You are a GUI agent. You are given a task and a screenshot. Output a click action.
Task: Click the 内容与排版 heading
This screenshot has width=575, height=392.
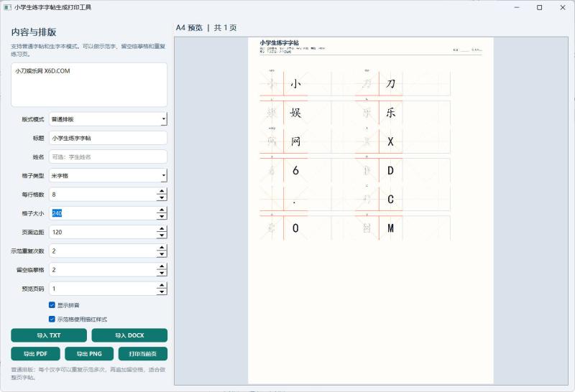coord(34,32)
